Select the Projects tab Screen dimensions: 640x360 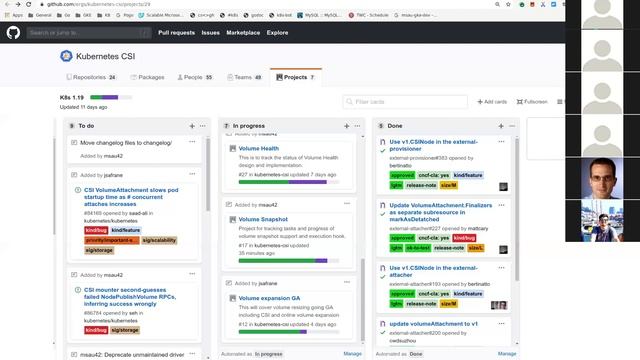[x=296, y=77]
